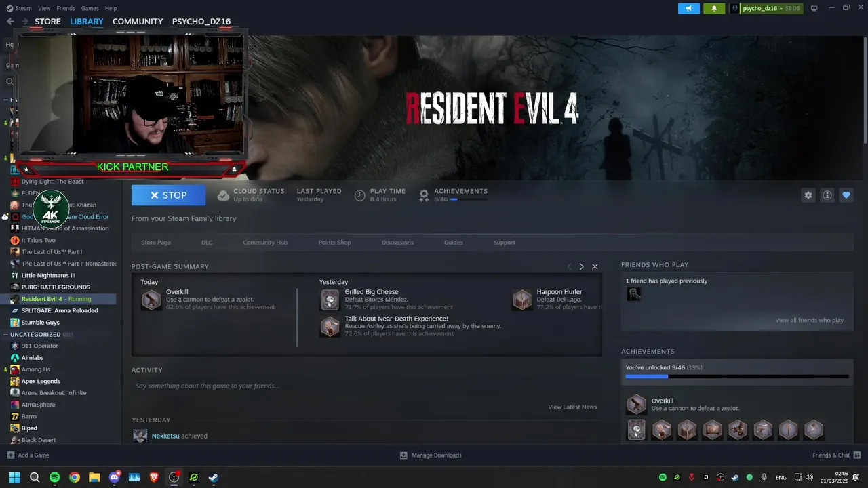Viewport: 868px width, 488px height.
Task: Switch to the STORE tab
Action: pos(47,21)
